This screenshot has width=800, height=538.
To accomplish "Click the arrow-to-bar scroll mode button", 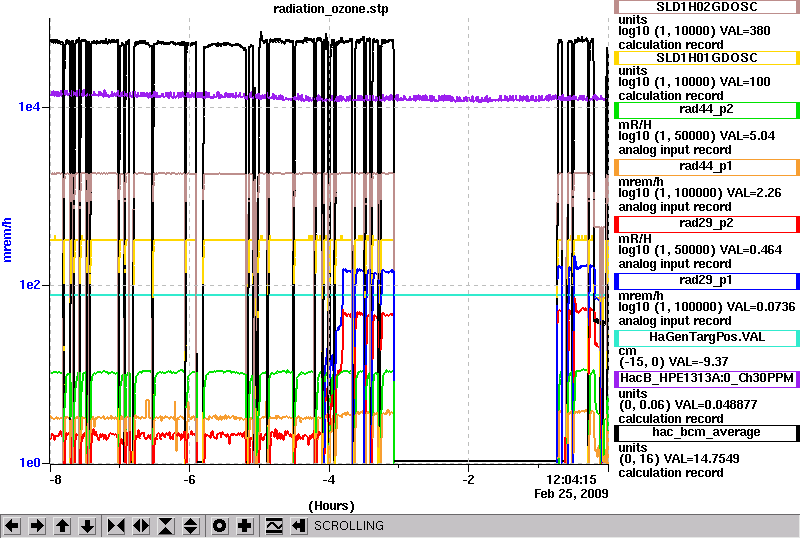I will (299, 526).
